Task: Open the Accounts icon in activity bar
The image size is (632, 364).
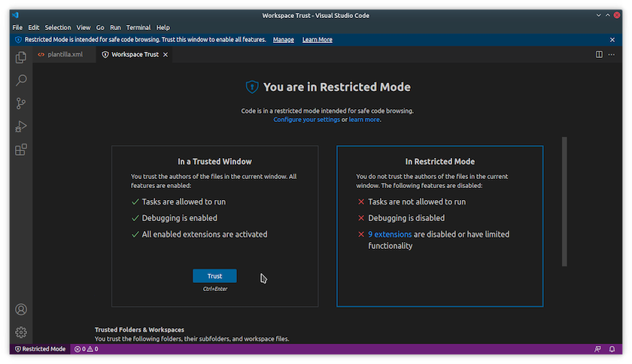Action: [21, 309]
